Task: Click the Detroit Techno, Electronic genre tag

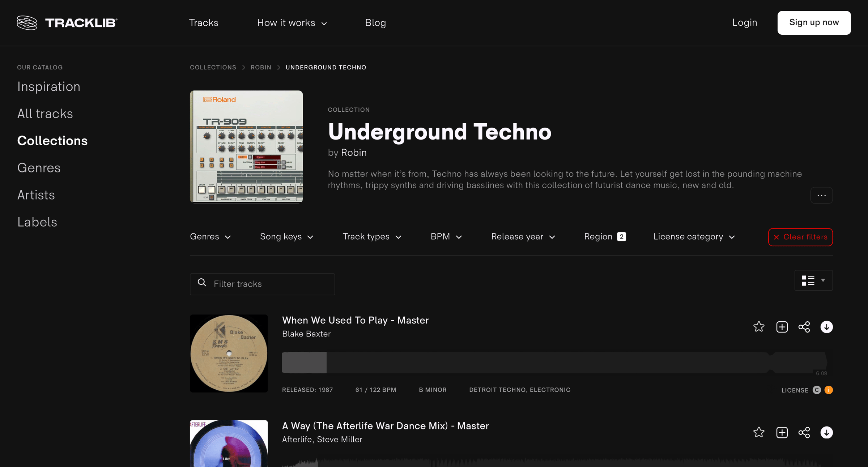Action: pos(520,390)
